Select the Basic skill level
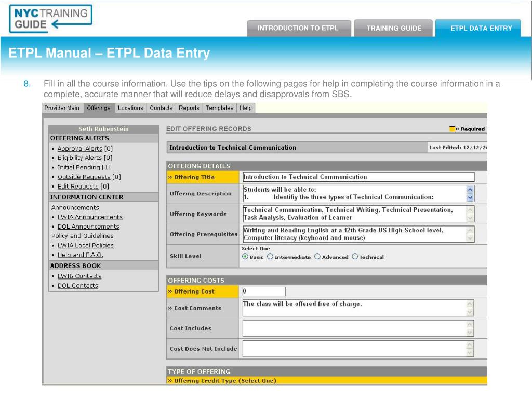This screenshot has height=399, width=532. coord(245,257)
